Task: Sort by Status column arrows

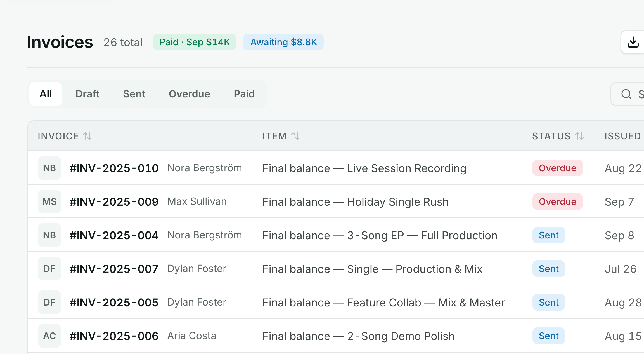Action: click(x=579, y=136)
